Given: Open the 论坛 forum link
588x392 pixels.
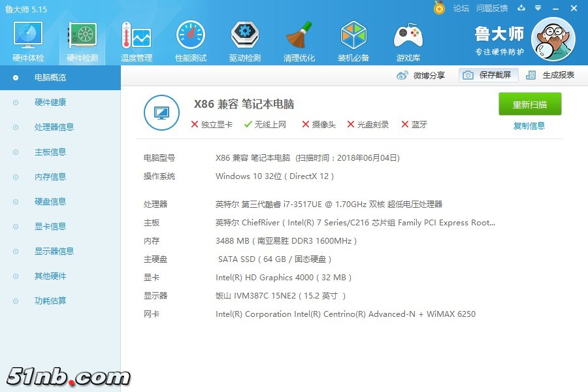Looking at the screenshot, I should point(461,8).
